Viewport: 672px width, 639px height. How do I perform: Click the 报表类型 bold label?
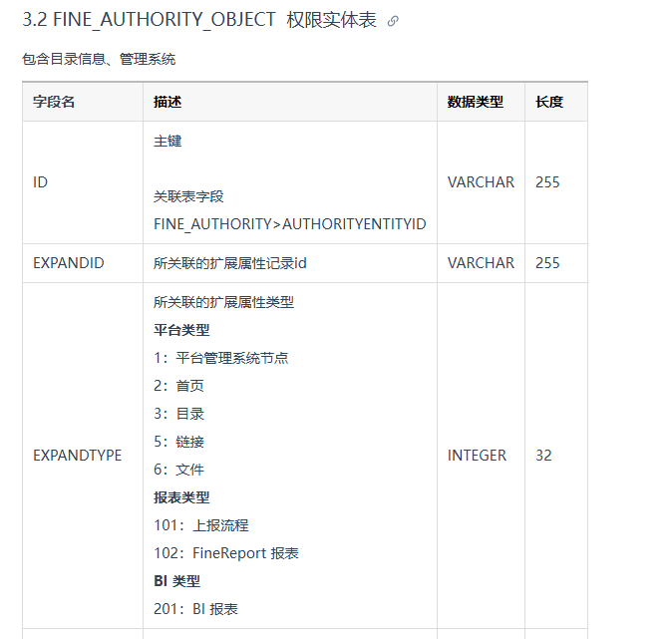coord(181,497)
